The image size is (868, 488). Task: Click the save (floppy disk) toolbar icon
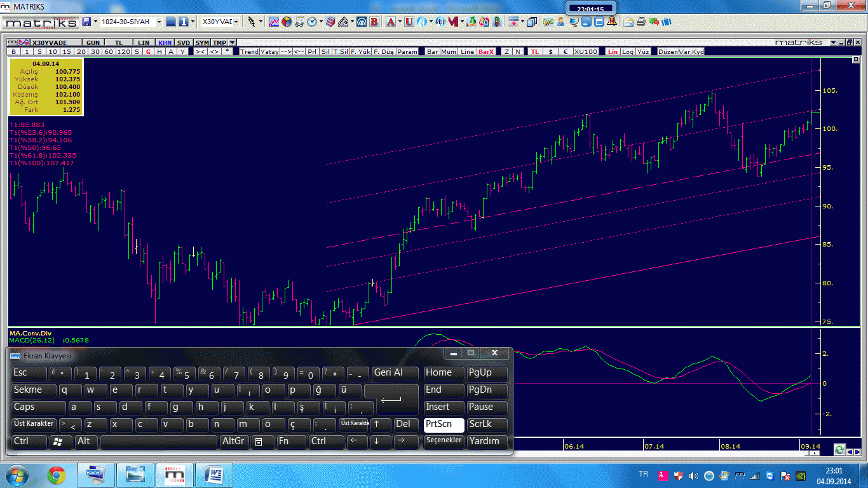coord(86,22)
